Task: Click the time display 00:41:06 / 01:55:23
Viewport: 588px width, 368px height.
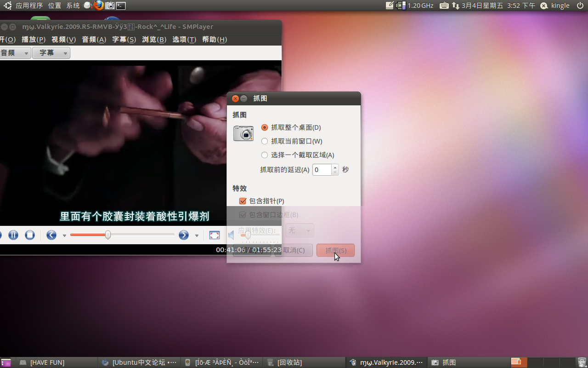Action: point(249,250)
